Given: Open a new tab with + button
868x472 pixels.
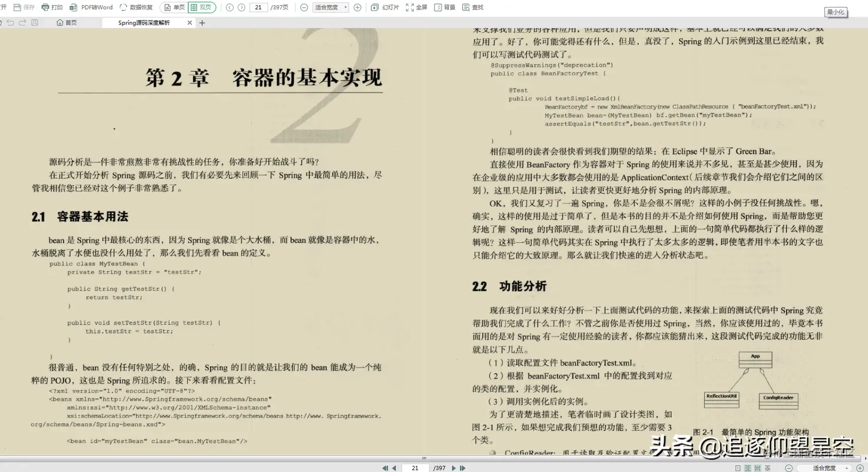Looking at the screenshot, I should coord(201,23).
